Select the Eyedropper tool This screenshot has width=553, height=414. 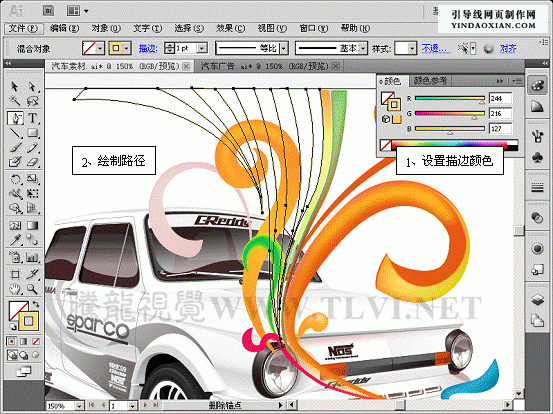click(x=15, y=240)
